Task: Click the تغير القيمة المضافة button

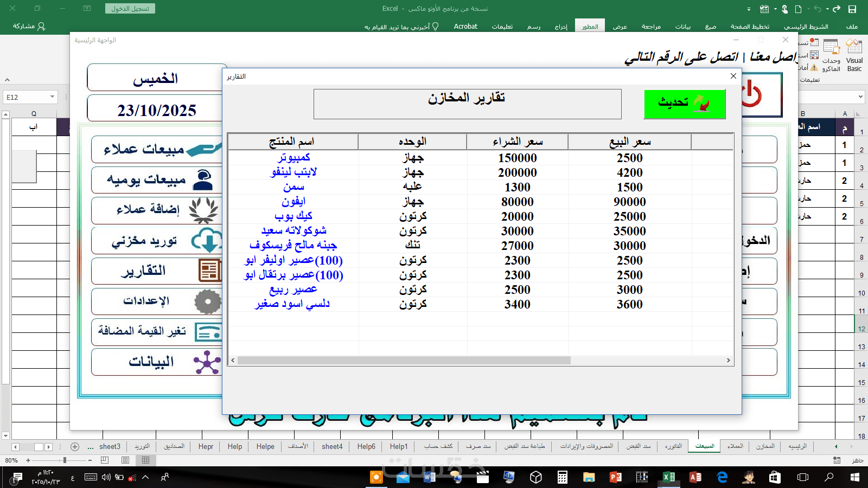Action: click(157, 331)
